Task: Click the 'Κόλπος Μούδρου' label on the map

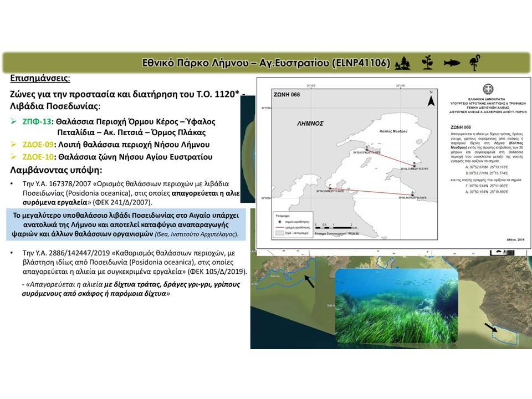Action: pyautogui.click(x=393, y=131)
